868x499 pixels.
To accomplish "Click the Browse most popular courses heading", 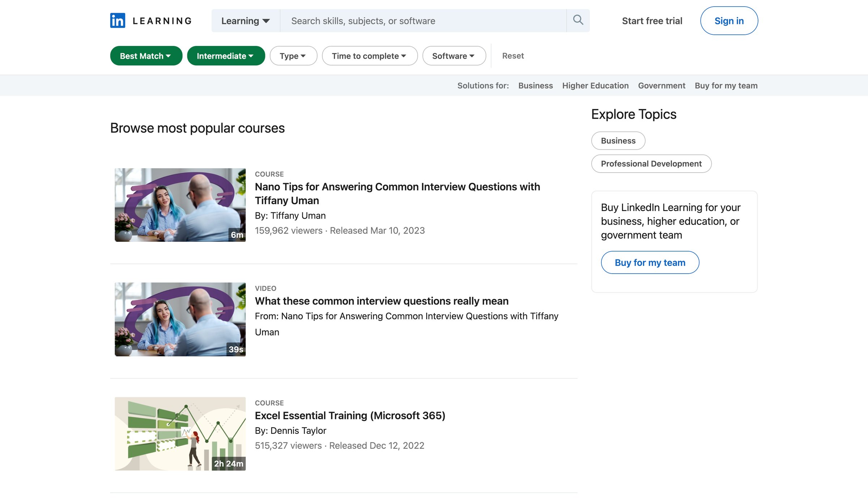I will 197,128.
